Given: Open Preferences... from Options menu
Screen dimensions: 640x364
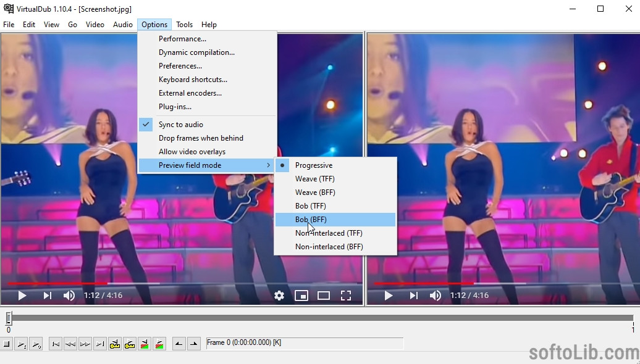Looking at the screenshot, I should pyautogui.click(x=208, y=65).
